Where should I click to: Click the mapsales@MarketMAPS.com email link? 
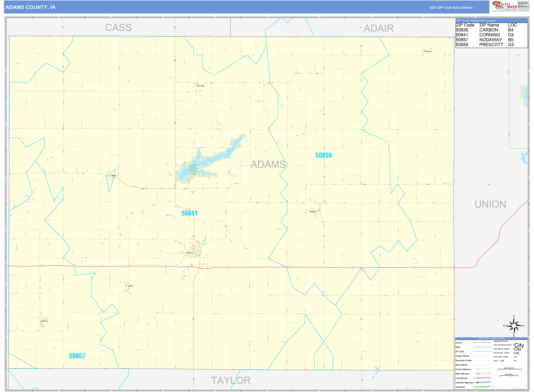[x=524, y=7]
